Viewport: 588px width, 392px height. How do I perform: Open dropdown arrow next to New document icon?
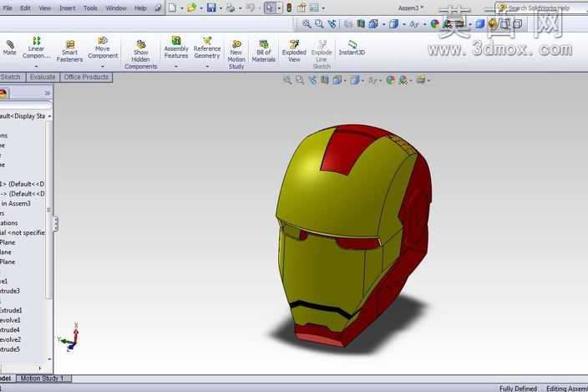point(181,8)
